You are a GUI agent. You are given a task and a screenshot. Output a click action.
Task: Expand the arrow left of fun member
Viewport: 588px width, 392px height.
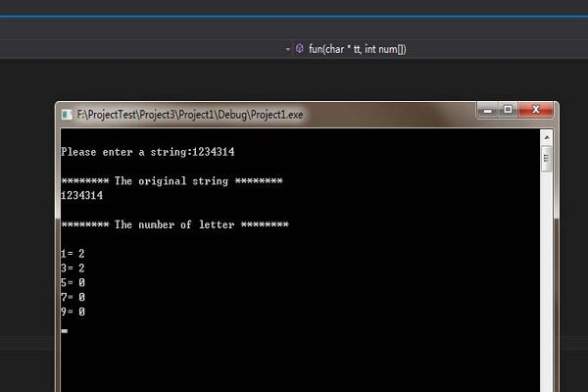(x=287, y=49)
